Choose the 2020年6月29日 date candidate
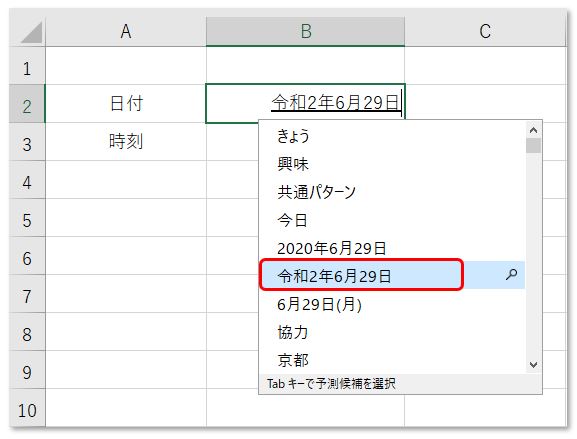 tap(393, 248)
